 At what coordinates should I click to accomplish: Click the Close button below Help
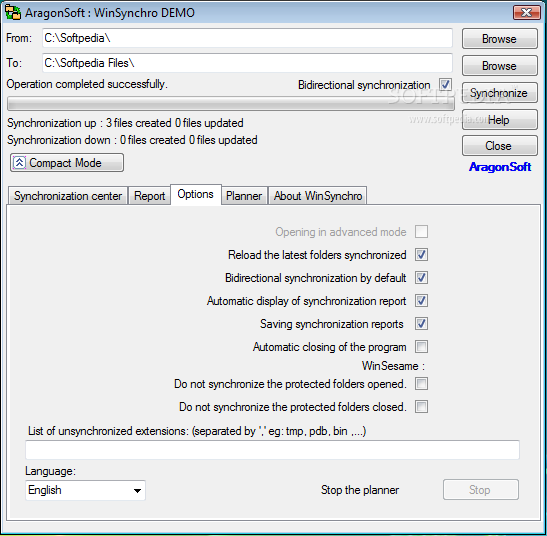[500, 146]
